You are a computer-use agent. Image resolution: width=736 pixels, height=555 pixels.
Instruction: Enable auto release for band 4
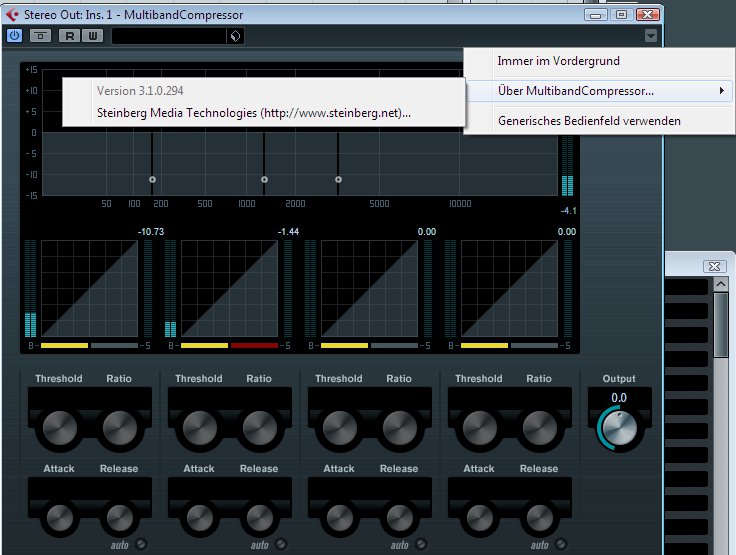click(561, 544)
